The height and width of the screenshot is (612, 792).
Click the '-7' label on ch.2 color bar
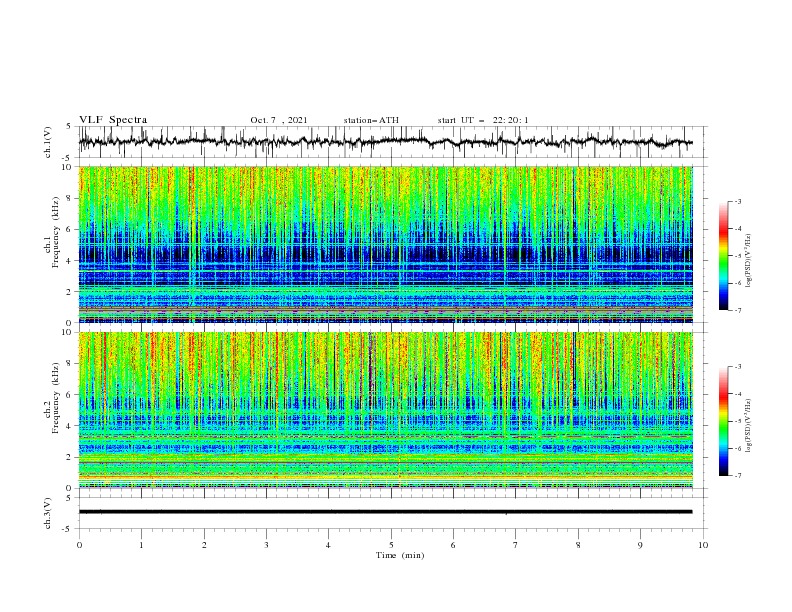click(737, 476)
